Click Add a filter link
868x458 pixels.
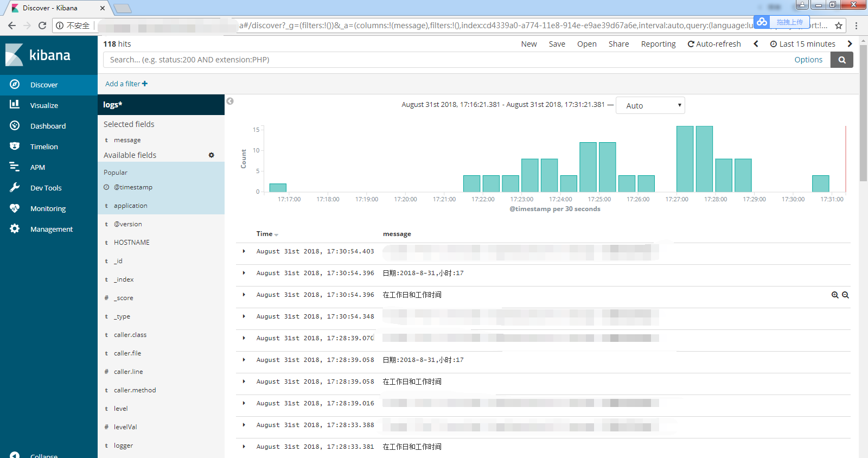click(126, 84)
